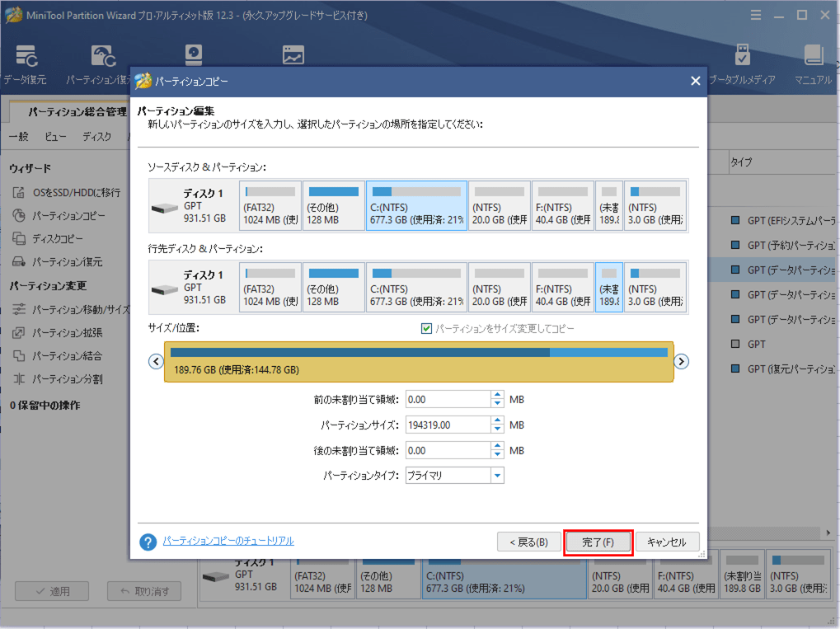Select the パーティション総合管理 tab
840x629 pixels.
(77, 111)
